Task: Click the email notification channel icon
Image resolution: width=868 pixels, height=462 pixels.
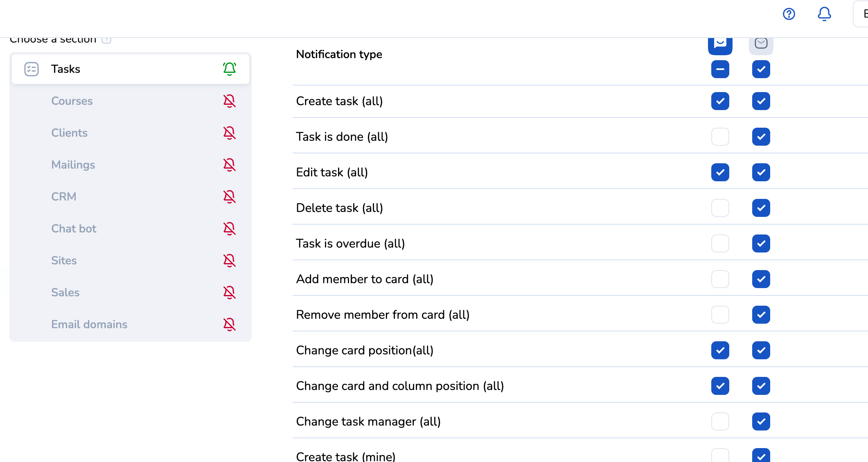Action: coord(761,44)
